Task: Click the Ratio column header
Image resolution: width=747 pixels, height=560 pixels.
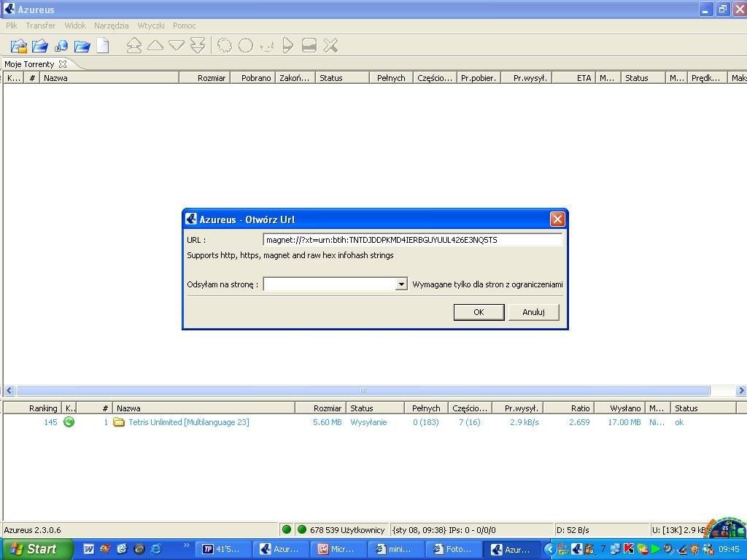Action: pyautogui.click(x=569, y=408)
